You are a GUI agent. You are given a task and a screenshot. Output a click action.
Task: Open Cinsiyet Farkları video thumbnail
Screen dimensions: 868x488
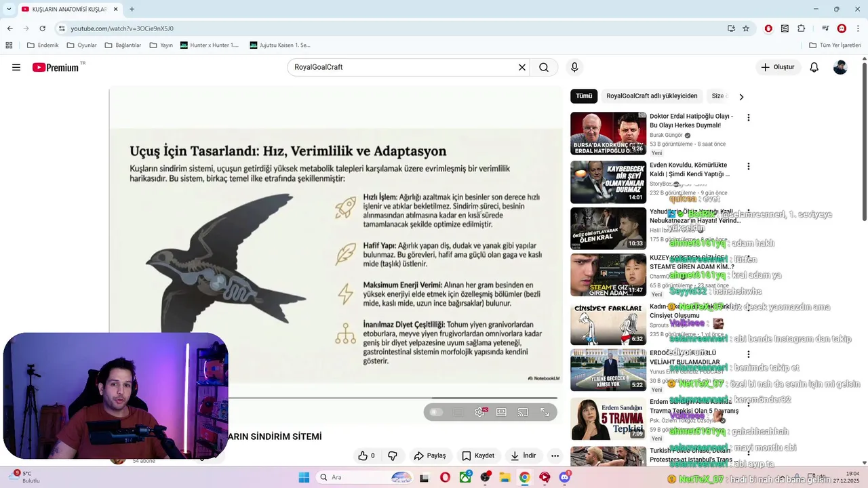pyautogui.click(x=608, y=323)
